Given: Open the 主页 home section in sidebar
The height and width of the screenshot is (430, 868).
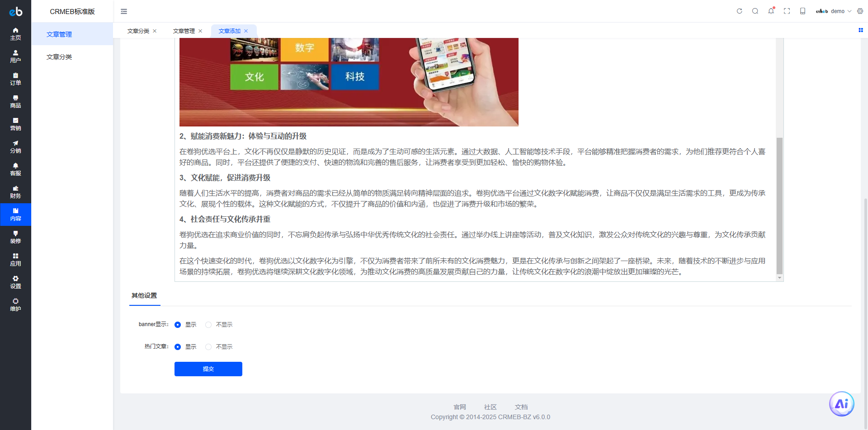Looking at the screenshot, I should 15,34.
